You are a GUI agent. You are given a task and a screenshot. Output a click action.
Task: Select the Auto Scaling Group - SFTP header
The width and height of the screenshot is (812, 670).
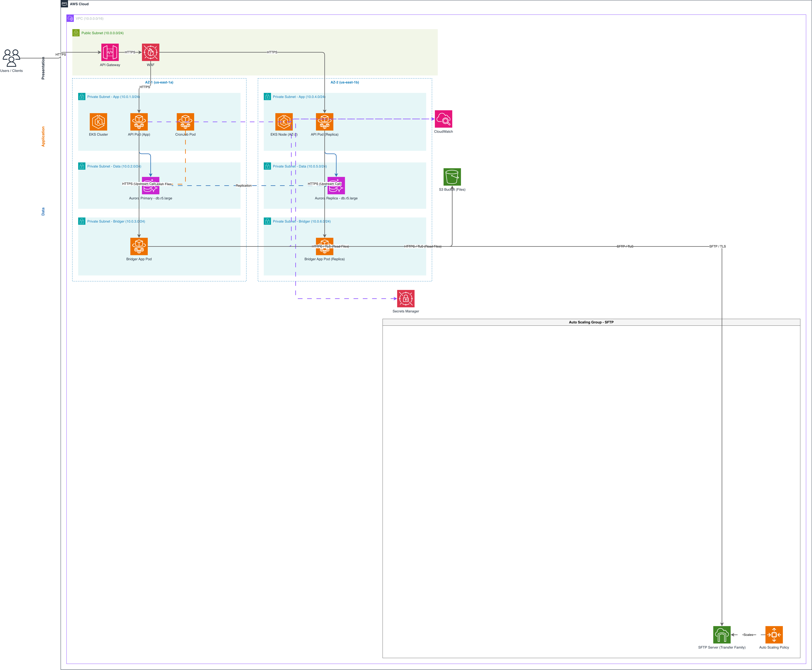click(591, 322)
